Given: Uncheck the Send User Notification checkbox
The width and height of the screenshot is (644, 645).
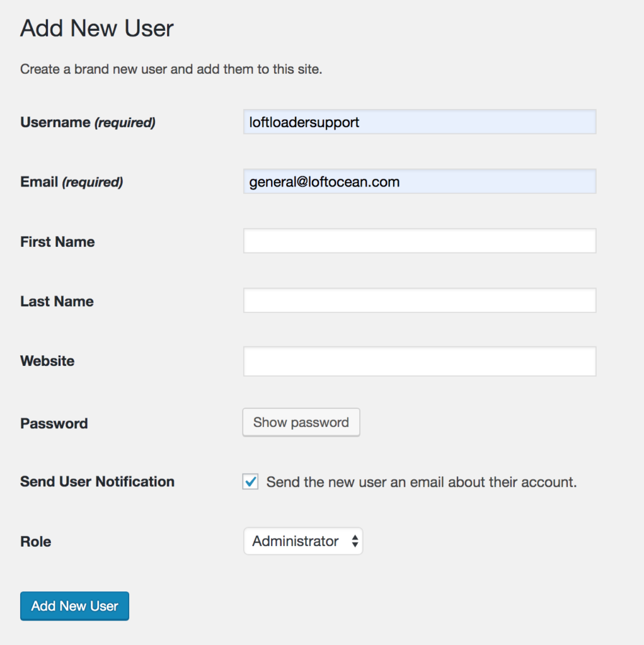Looking at the screenshot, I should point(250,482).
